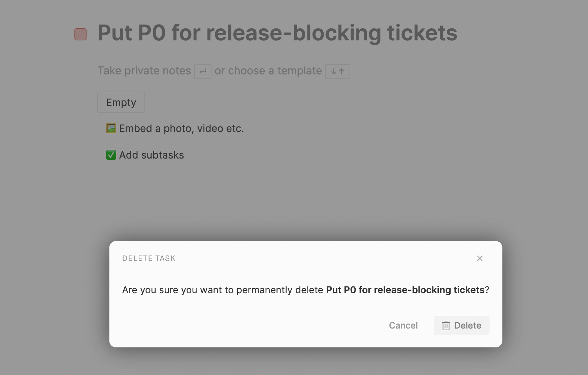Select the "Empty" template button
Viewport: 588px width, 375px height.
click(121, 102)
